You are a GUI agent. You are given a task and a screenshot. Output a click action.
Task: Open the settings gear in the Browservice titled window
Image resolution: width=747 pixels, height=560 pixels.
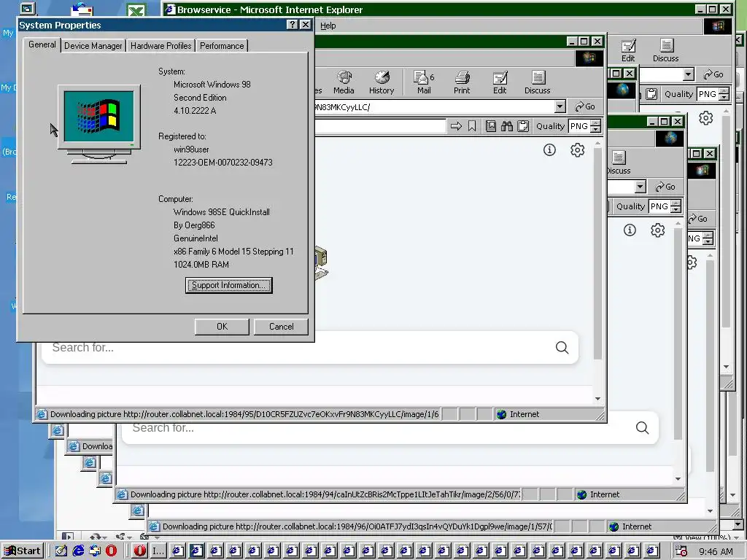click(x=705, y=118)
